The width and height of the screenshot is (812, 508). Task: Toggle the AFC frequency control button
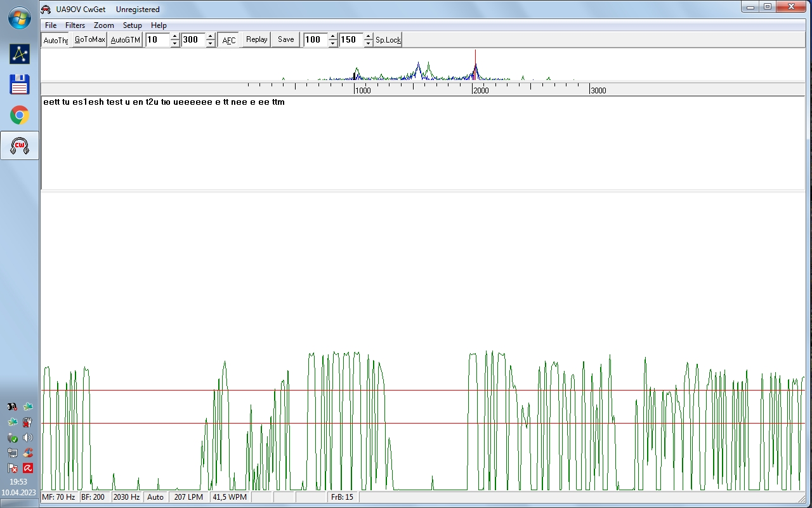(228, 40)
